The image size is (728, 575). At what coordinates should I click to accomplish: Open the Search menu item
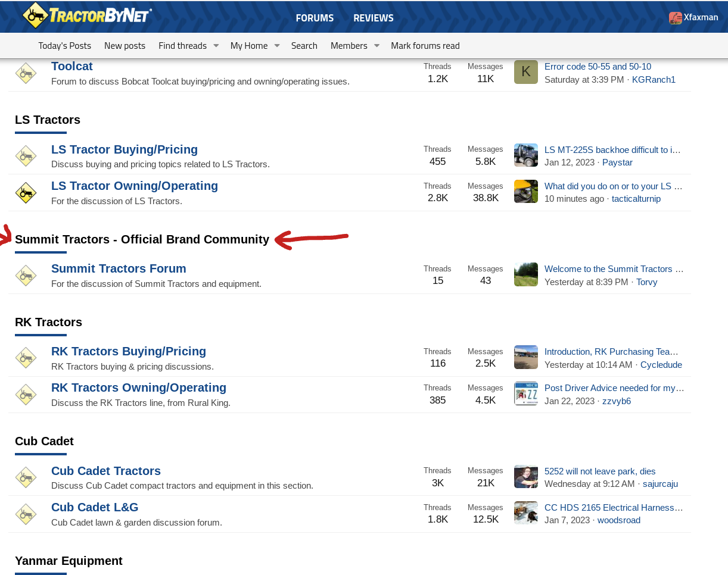[304, 46]
